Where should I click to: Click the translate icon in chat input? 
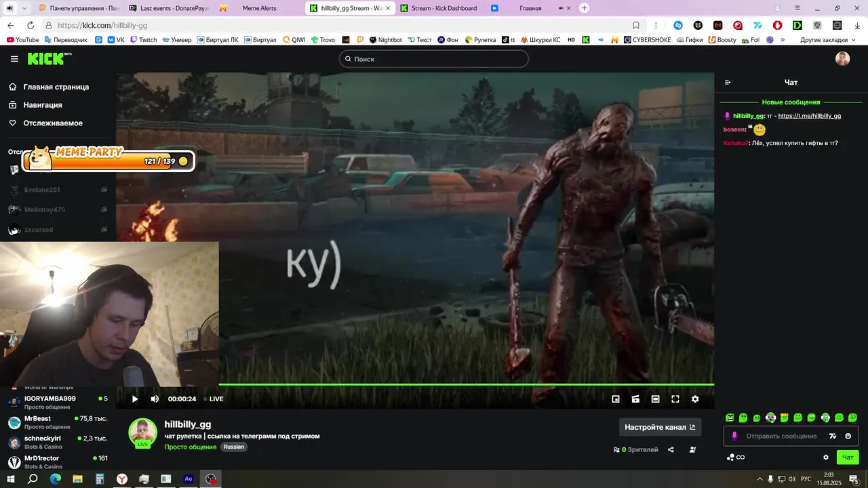(833, 436)
